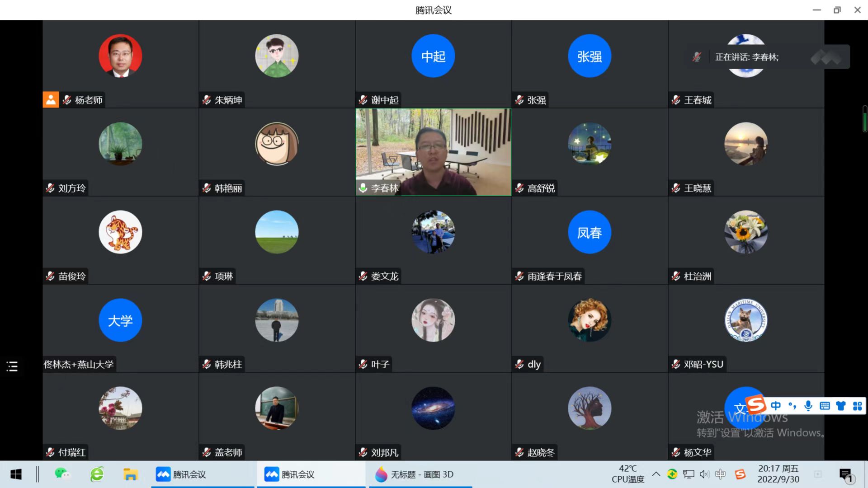
Task: Open the Windows Start menu
Action: 16,474
